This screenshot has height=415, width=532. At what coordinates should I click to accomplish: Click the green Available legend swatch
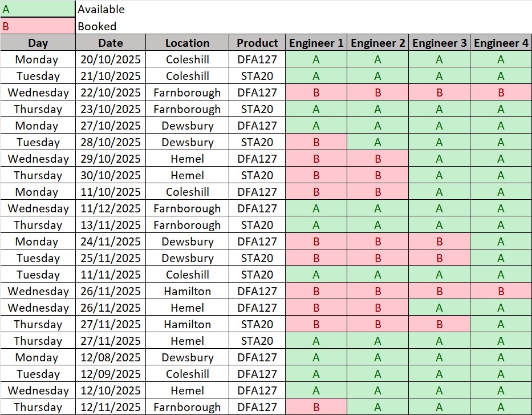point(38,9)
